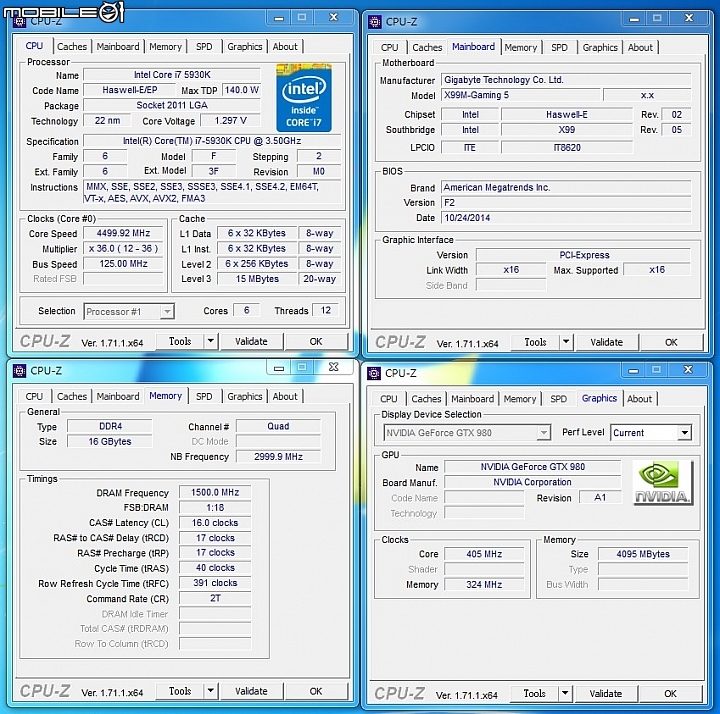Click the X99M-Gaming 5 model field
Image resolution: width=720 pixels, height=714 pixels.
coord(521,95)
